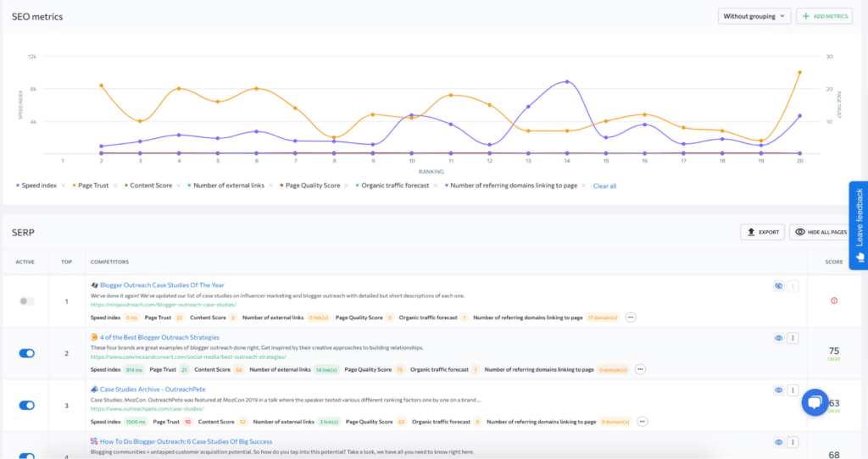This screenshot has width=868, height=459.
Task: Open 'Blogger Outreach Case Studies Of The Year' link
Action: [x=162, y=285]
